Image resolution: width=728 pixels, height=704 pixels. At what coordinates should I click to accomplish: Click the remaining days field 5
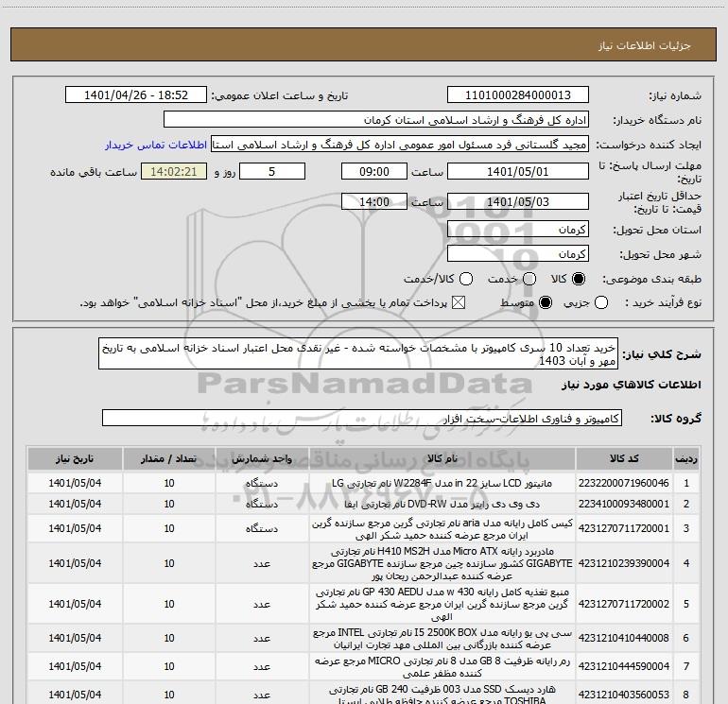pos(272,172)
